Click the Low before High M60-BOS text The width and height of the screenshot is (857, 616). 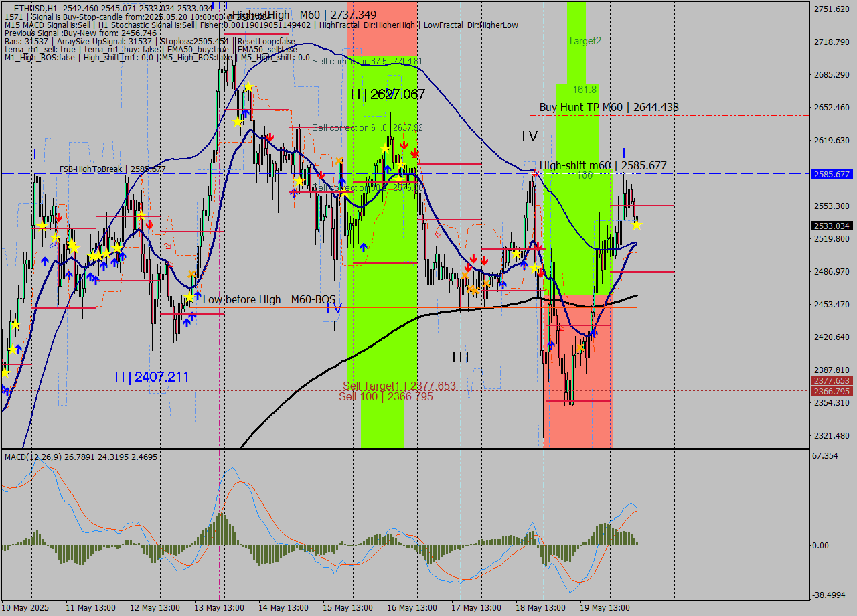pos(268,299)
